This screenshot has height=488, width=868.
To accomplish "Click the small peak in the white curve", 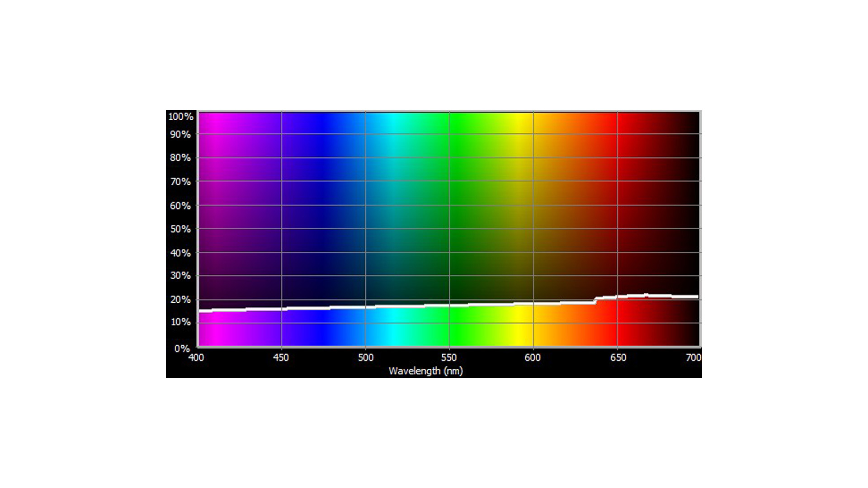I will tap(646, 295).
